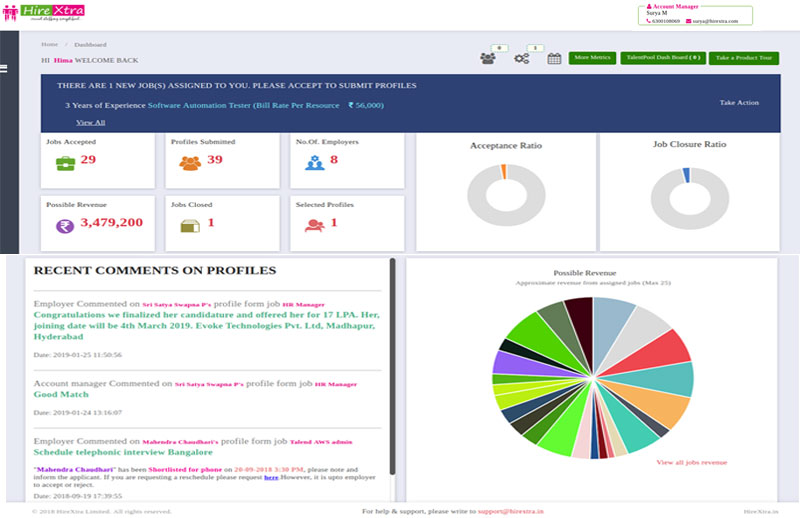The height and width of the screenshot is (518, 800).
Task: Click the users group icon in header
Action: [x=487, y=59]
